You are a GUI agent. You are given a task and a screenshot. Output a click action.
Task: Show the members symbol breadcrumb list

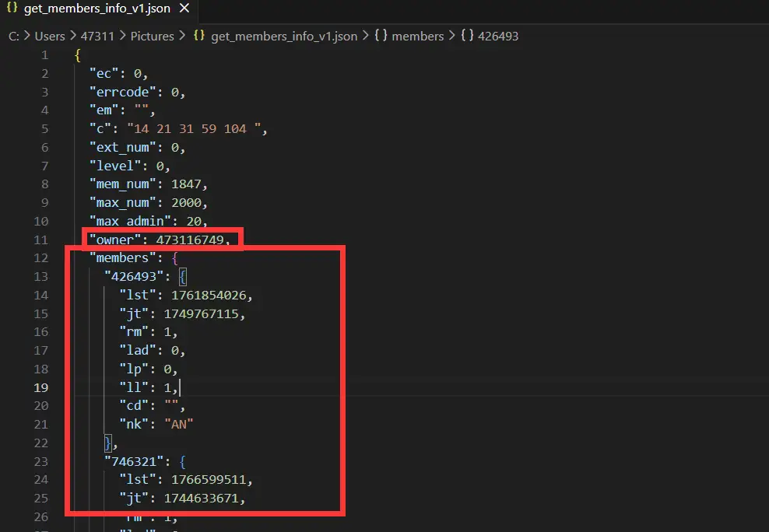[x=418, y=36]
